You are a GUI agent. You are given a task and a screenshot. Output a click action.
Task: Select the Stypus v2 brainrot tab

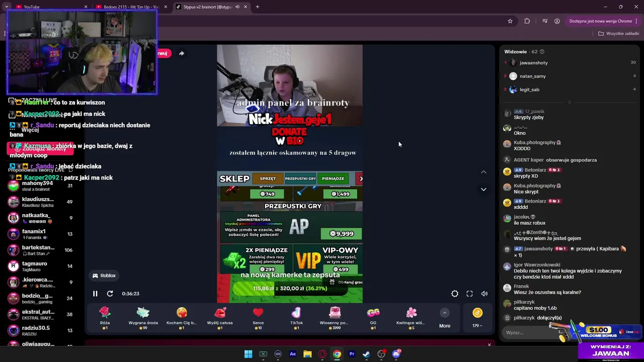[x=207, y=7]
